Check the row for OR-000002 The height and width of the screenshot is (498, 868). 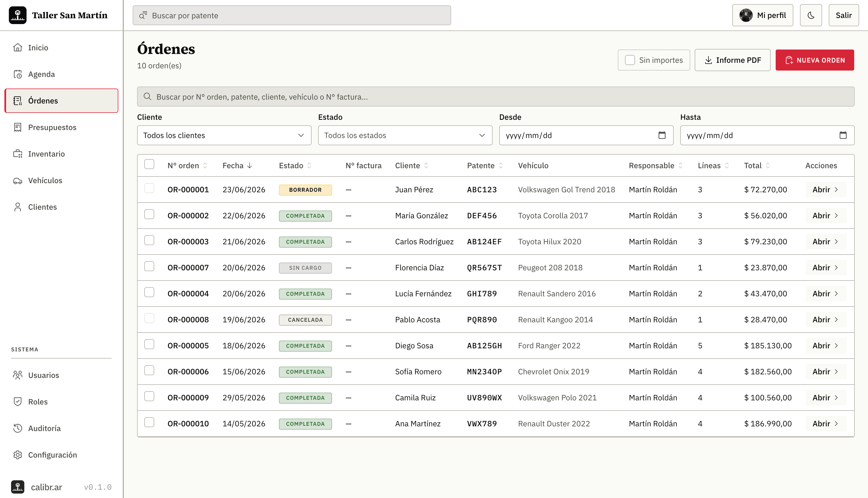click(x=149, y=214)
